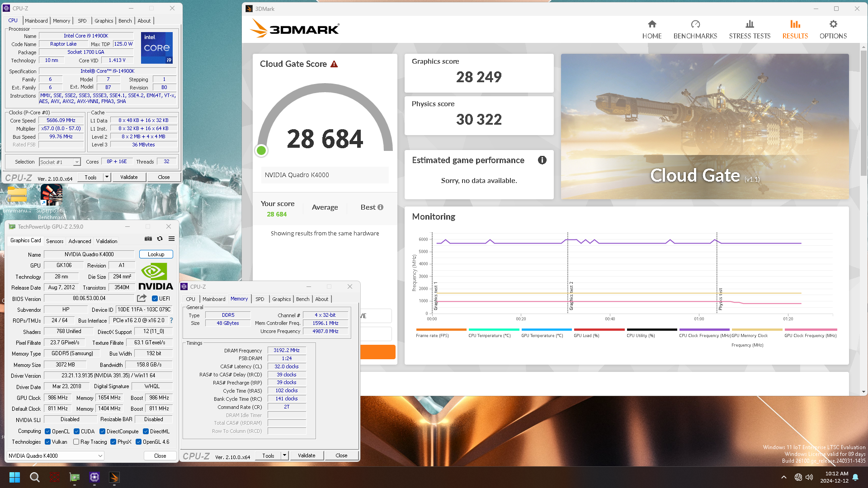This screenshot has width=868, height=488.
Task: Toggle the UEFI checkbox in GPU-Z
Action: point(155,298)
